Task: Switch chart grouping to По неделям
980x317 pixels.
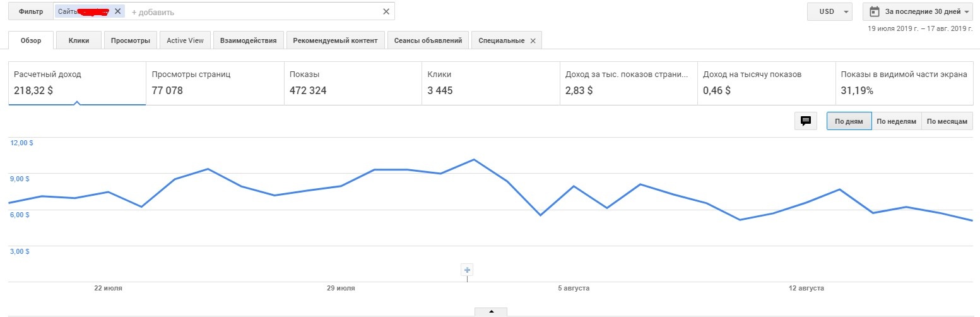Action: coord(896,121)
